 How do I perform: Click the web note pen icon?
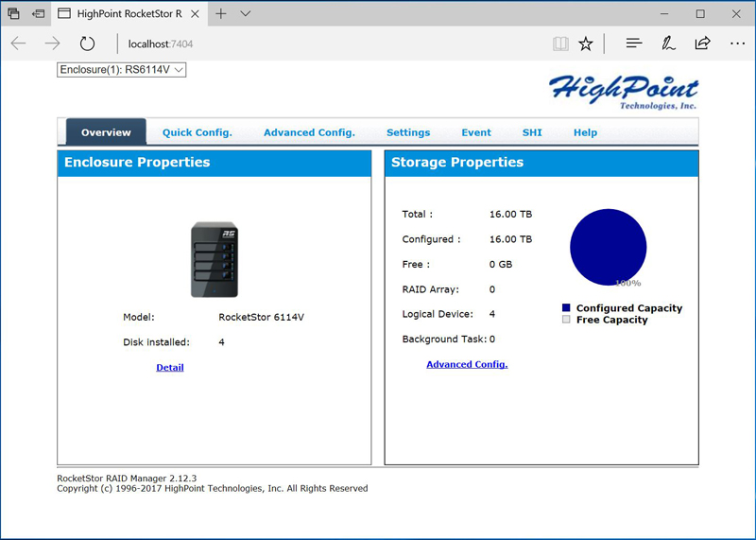668,44
